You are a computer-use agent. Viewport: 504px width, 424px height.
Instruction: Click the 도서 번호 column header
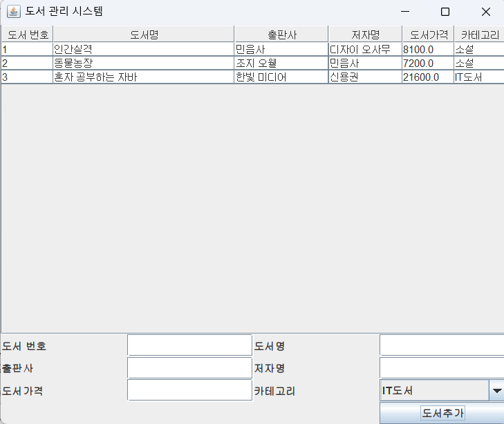28,35
